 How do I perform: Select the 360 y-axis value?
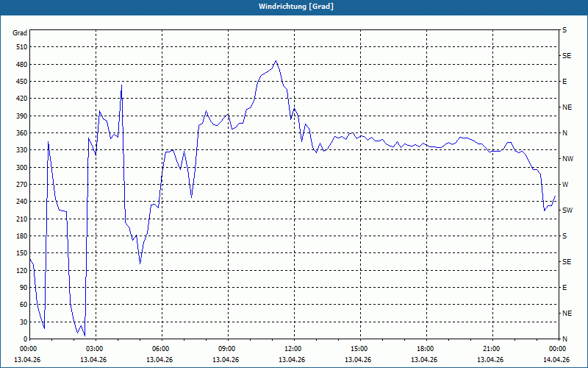pyautogui.click(x=22, y=133)
